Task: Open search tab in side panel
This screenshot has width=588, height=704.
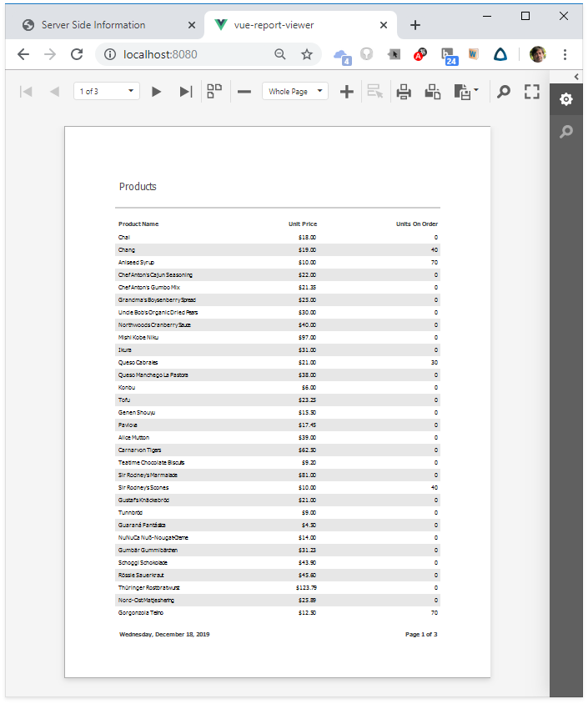Action: [566, 132]
